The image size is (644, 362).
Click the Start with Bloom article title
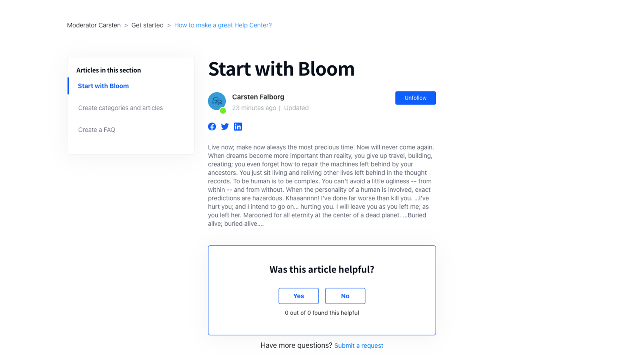[x=281, y=69]
